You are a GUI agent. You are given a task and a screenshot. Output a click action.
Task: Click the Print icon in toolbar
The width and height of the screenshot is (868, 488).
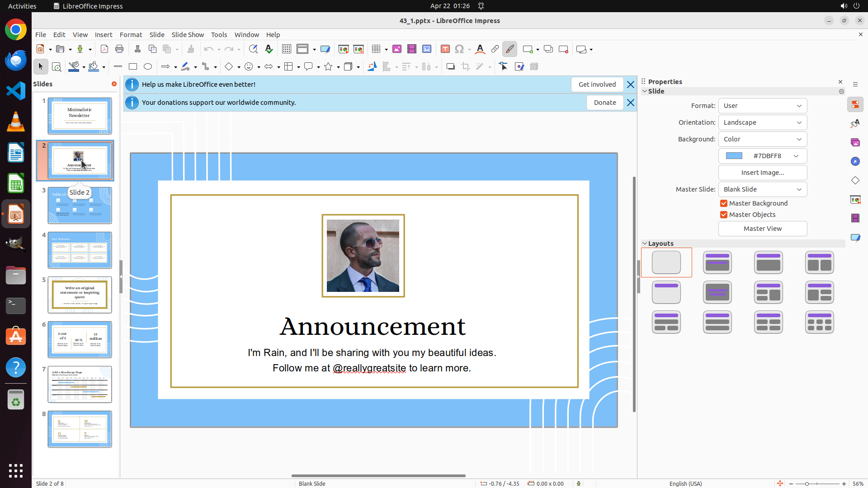click(x=119, y=49)
